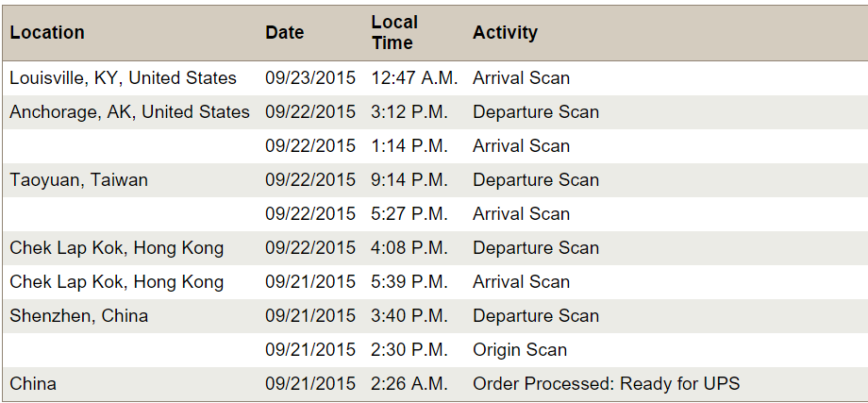Screen dimensions: 868x403
Task: Click the Local Time column header
Action: pos(393,33)
